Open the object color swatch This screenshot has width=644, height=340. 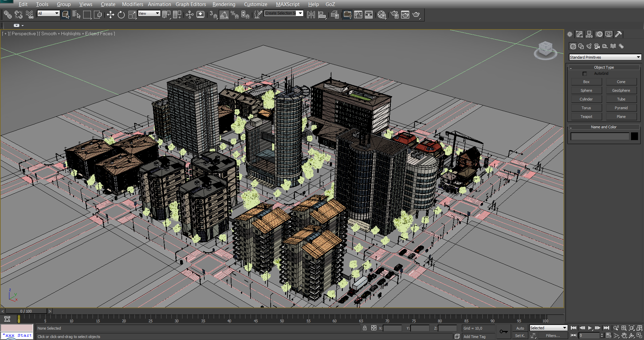click(634, 136)
